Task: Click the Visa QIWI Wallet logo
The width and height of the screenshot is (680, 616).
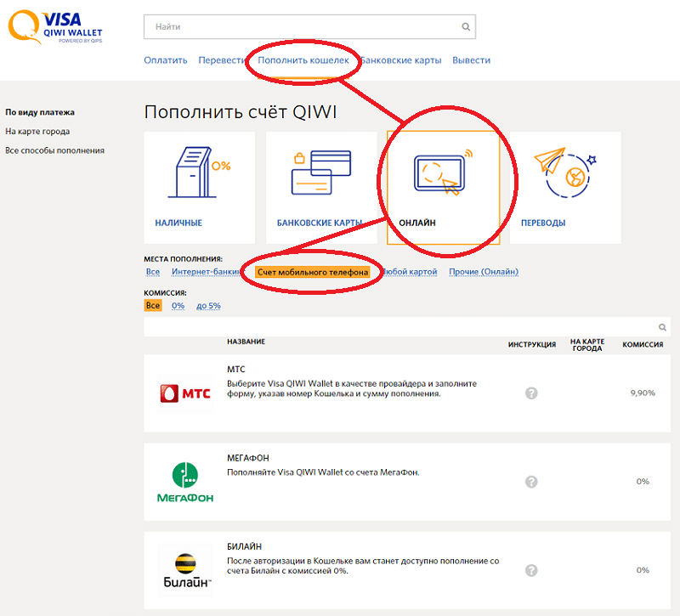Action: pyautogui.click(x=55, y=27)
